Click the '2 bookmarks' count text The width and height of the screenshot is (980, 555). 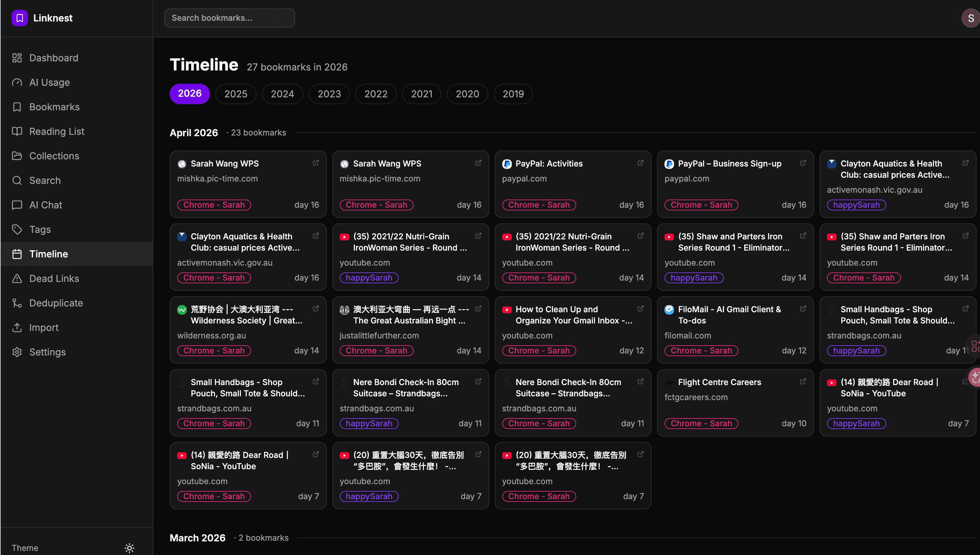click(x=263, y=538)
